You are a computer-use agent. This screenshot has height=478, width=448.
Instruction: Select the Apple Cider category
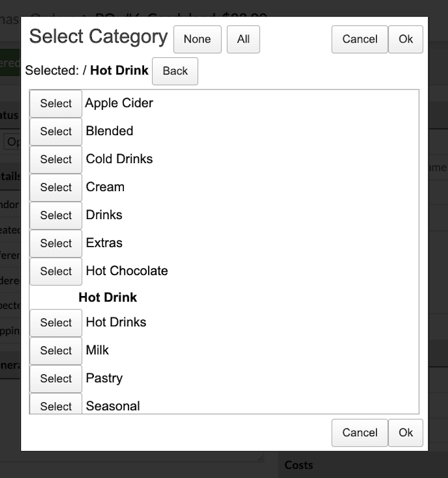click(x=55, y=104)
